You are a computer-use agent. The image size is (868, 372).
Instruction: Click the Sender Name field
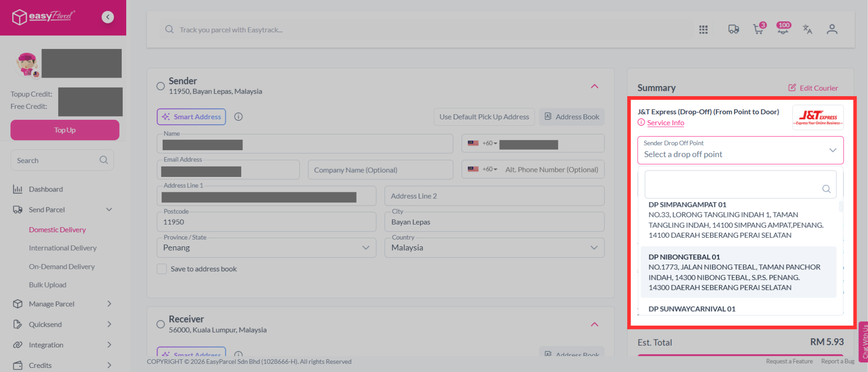pyautogui.click(x=305, y=143)
